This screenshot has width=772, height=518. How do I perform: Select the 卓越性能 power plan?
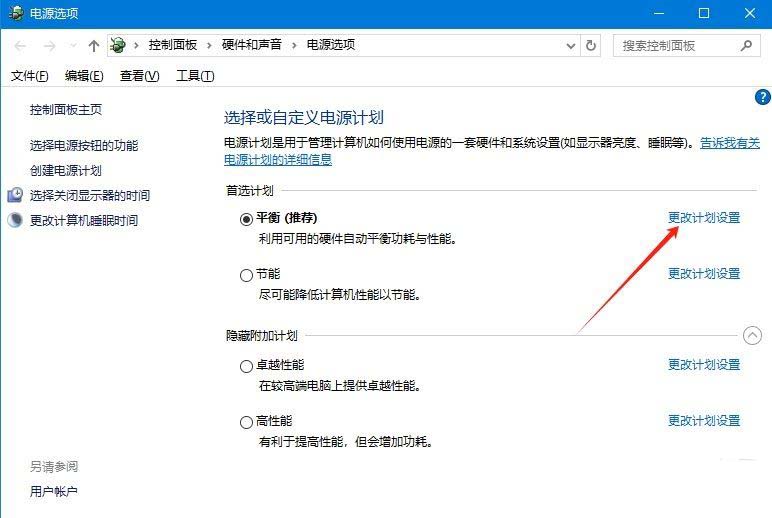click(246, 366)
